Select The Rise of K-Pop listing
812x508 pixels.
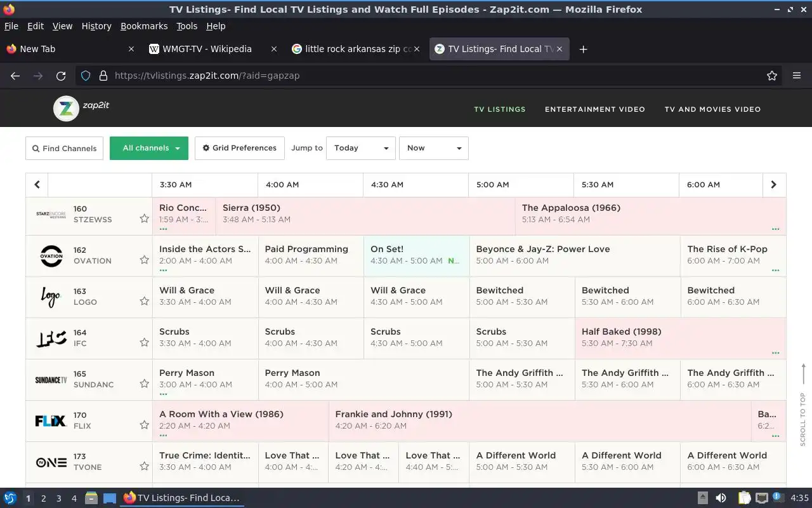coord(733,257)
